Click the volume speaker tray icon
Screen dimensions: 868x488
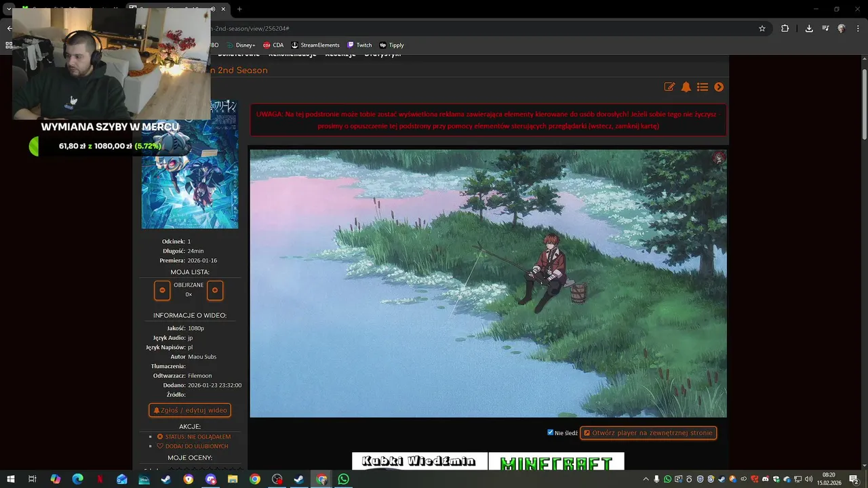tap(808, 479)
